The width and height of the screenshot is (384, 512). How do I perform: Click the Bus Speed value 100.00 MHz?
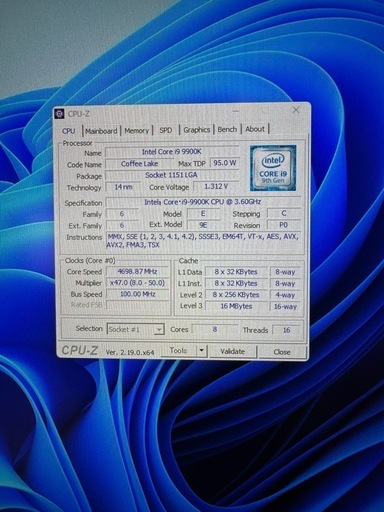click(137, 294)
